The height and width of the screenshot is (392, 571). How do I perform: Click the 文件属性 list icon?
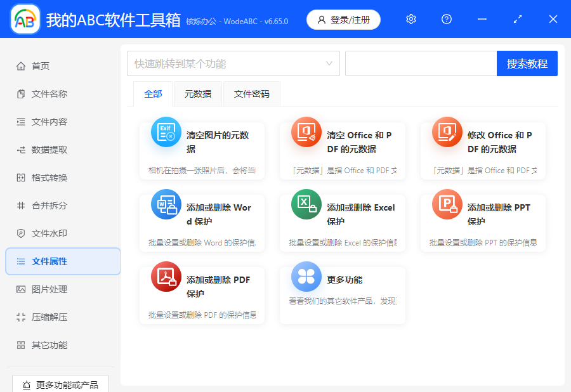(21, 261)
